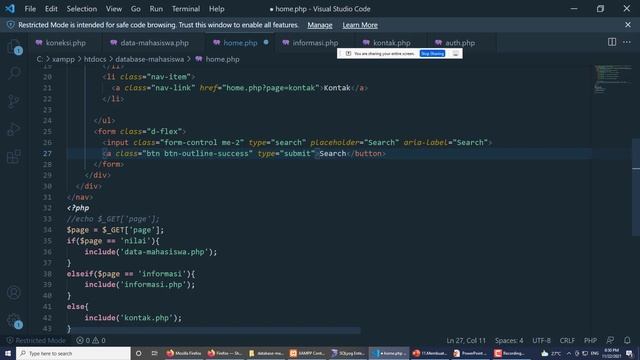Change file encoding UTF-8

click(541, 340)
